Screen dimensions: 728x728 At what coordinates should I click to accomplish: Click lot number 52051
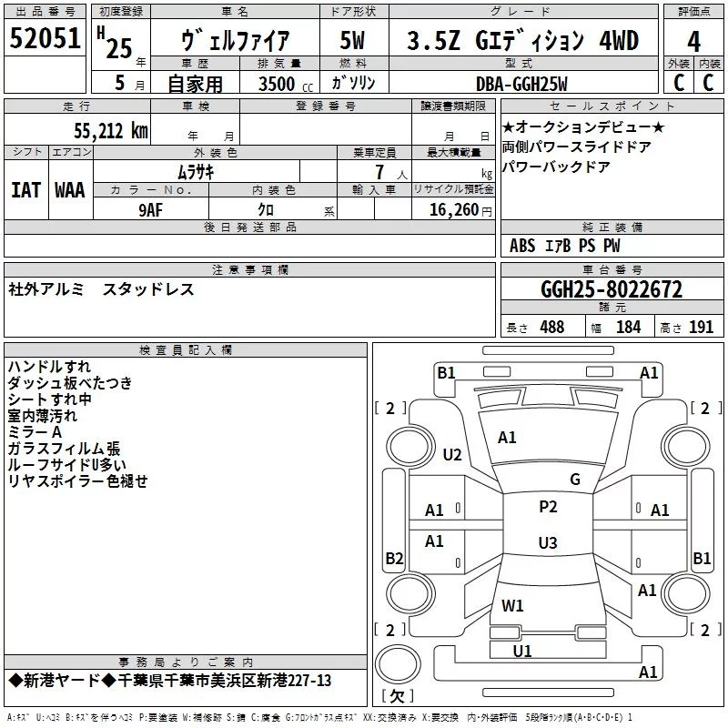tap(45, 39)
